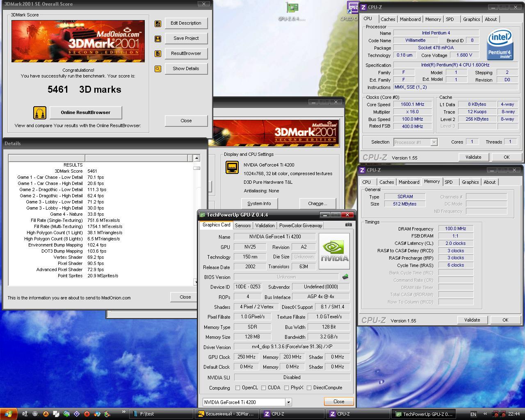
Task: Click the Details list scroll-up arrow
Action: 196,158
